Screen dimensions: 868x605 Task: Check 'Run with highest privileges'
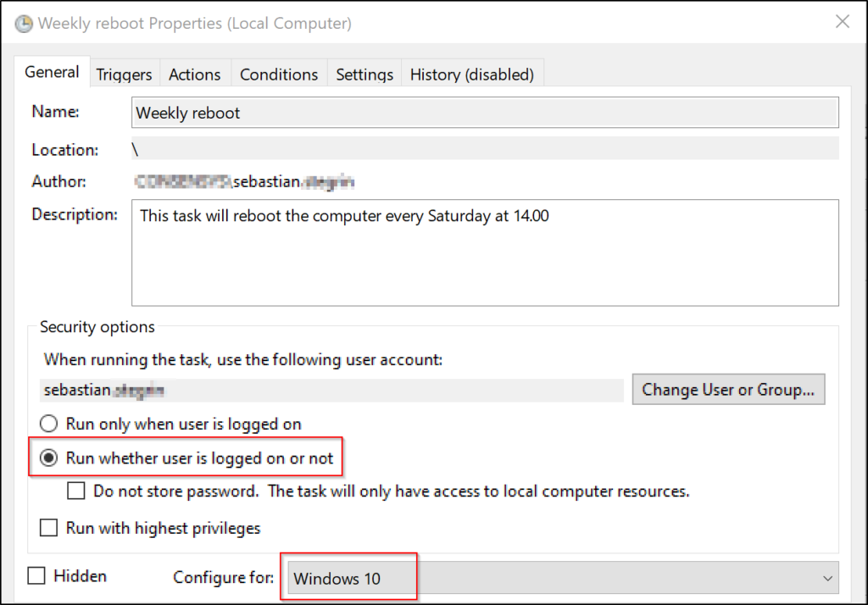48,527
